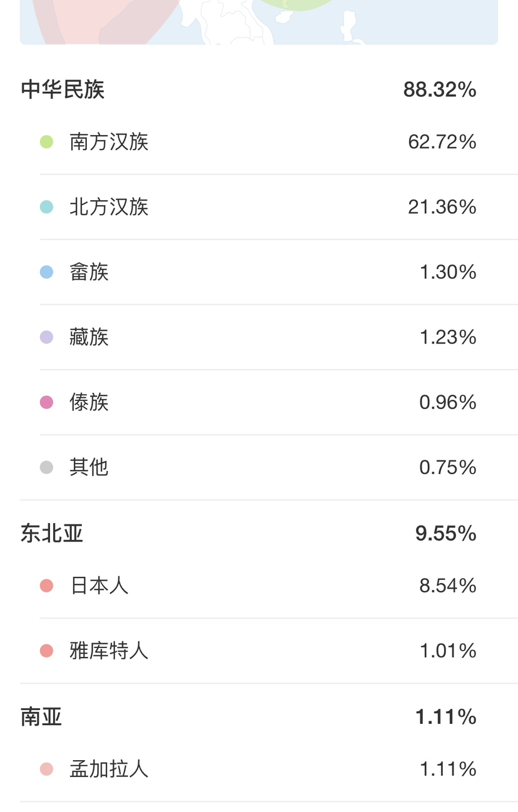Expand the 南亚 section header

(259, 716)
